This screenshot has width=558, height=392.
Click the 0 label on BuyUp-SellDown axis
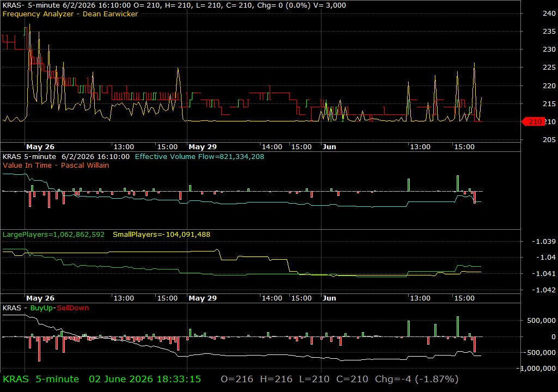coord(554,336)
